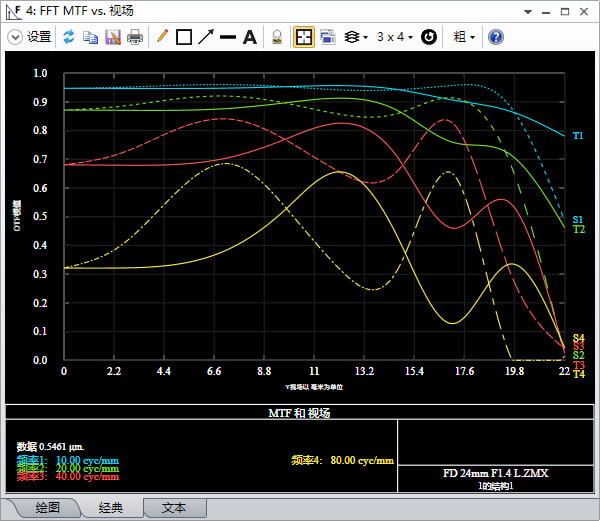The image size is (600, 521).
Task: Click the y-axis value 0.5
Action: tap(40, 217)
